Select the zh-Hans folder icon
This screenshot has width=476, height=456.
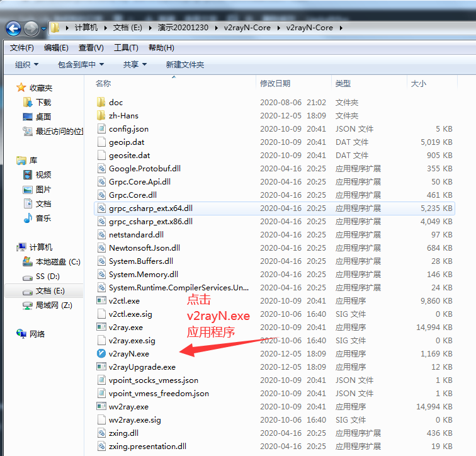(101, 115)
